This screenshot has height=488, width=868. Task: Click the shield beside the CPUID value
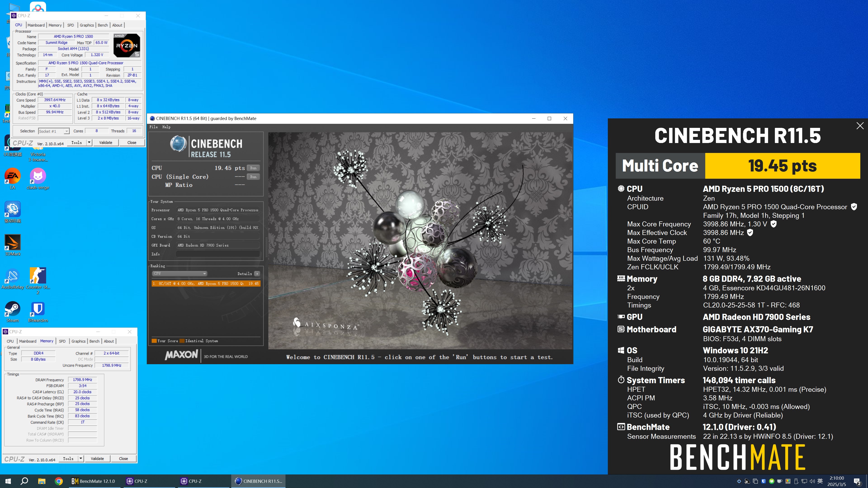pyautogui.click(x=854, y=207)
